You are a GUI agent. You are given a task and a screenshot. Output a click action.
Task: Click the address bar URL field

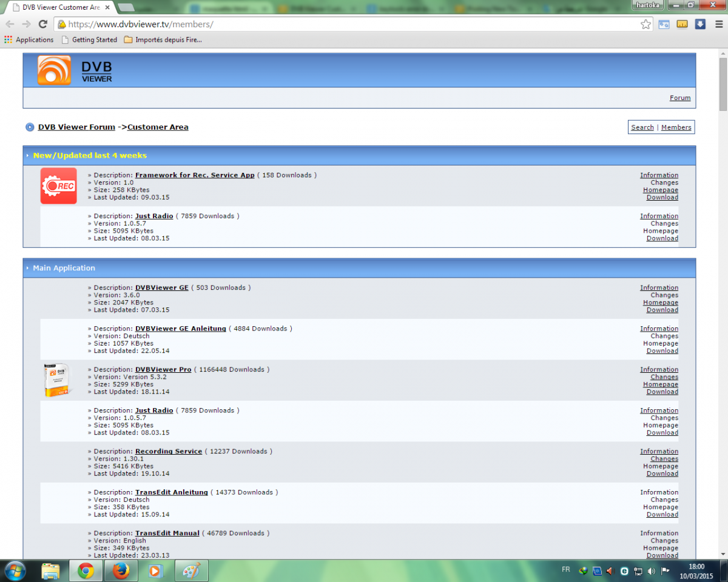click(352, 24)
